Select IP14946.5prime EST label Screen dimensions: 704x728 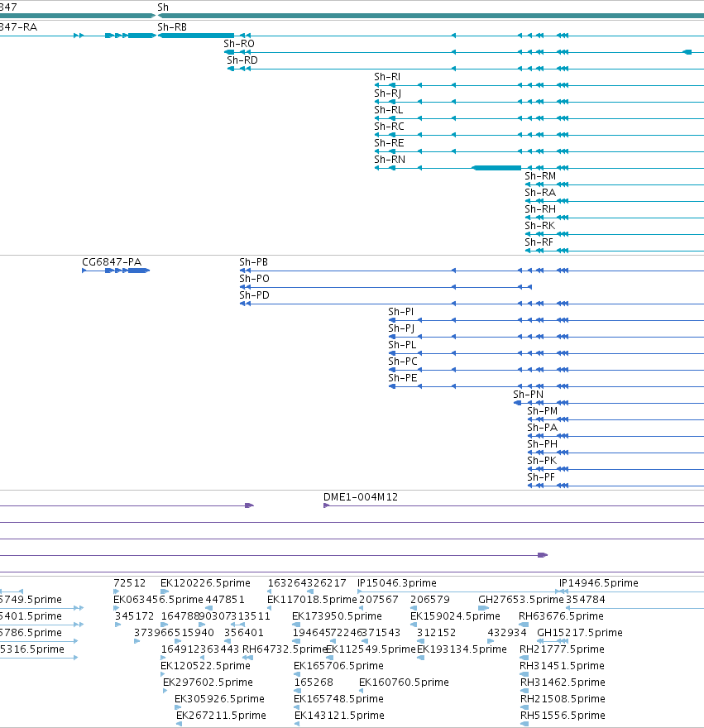click(x=599, y=583)
